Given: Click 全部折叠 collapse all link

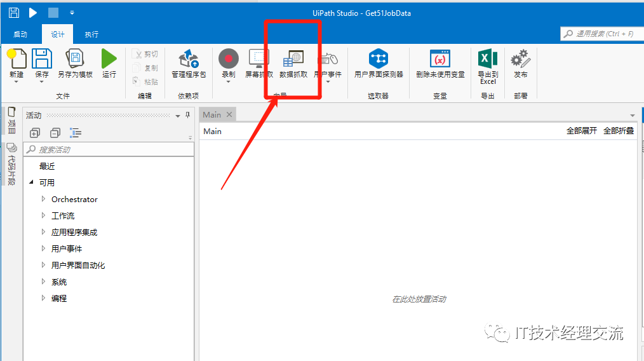Looking at the screenshot, I should click(619, 131).
